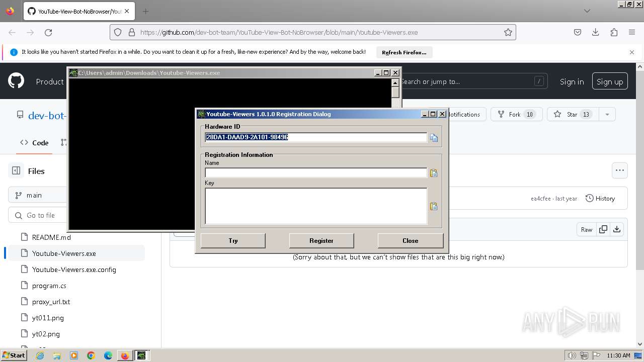Image resolution: width=644 pixels, height=362 pixels.
Task: Open the Windows Start menu
Action: (x=14, y=355)
